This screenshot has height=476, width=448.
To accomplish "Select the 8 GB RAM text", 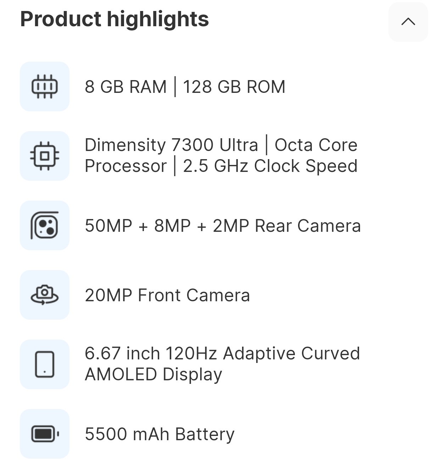I will pos(125,87).
